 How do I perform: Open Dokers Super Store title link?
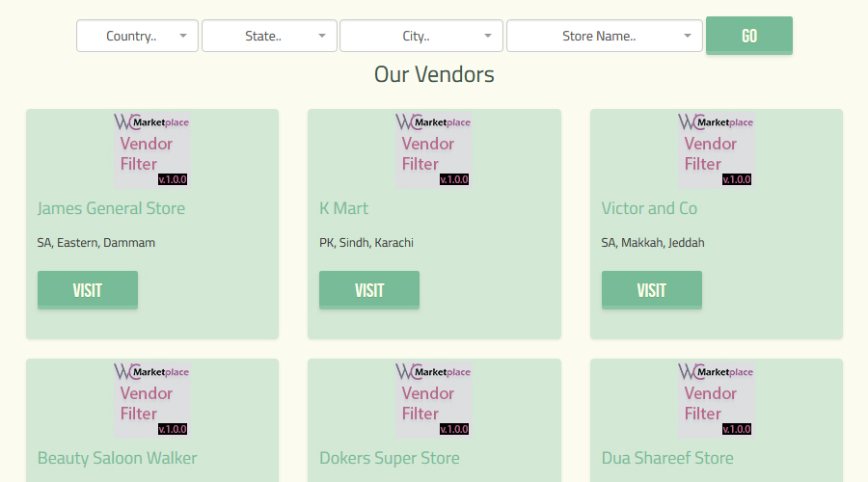390,458
